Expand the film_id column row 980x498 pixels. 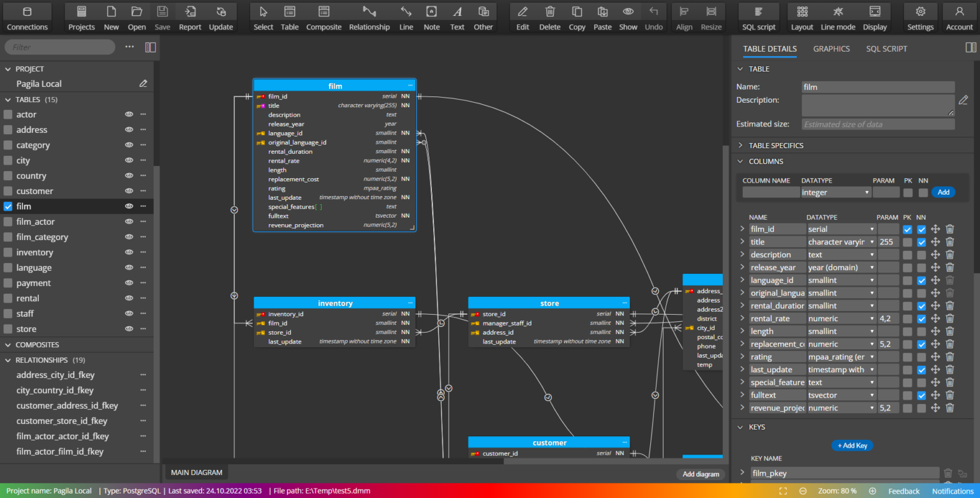click(x=742, y=229)
